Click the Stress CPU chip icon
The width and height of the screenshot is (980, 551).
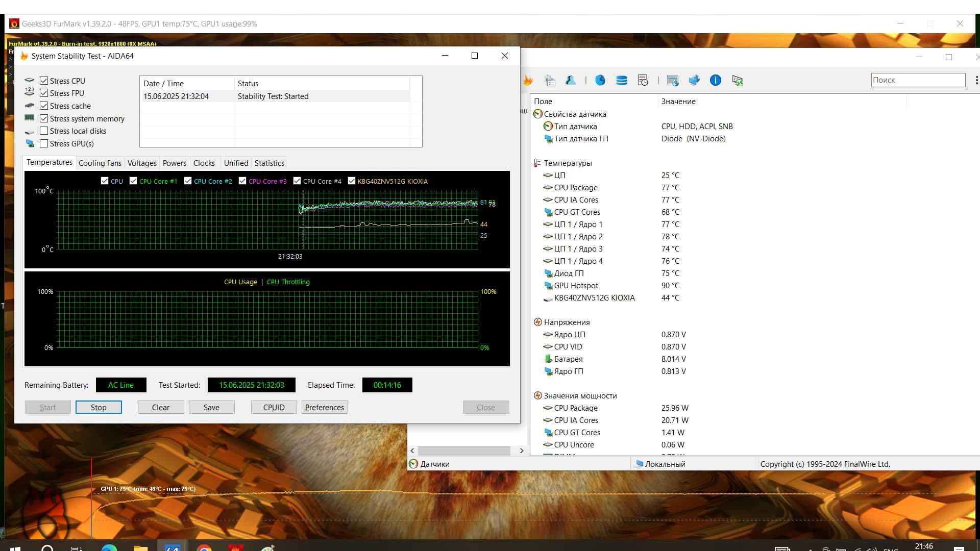[x=30, y=81]
